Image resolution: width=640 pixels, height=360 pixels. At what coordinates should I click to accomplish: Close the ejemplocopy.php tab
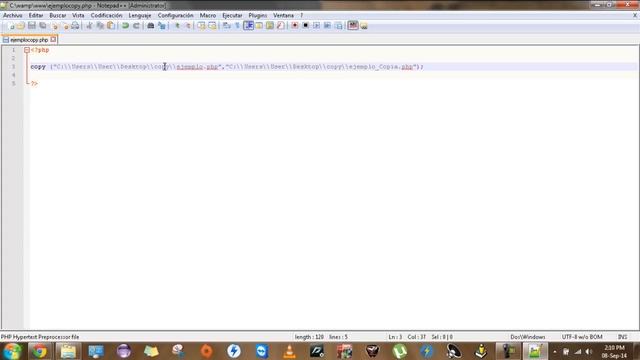coord(53,40)
